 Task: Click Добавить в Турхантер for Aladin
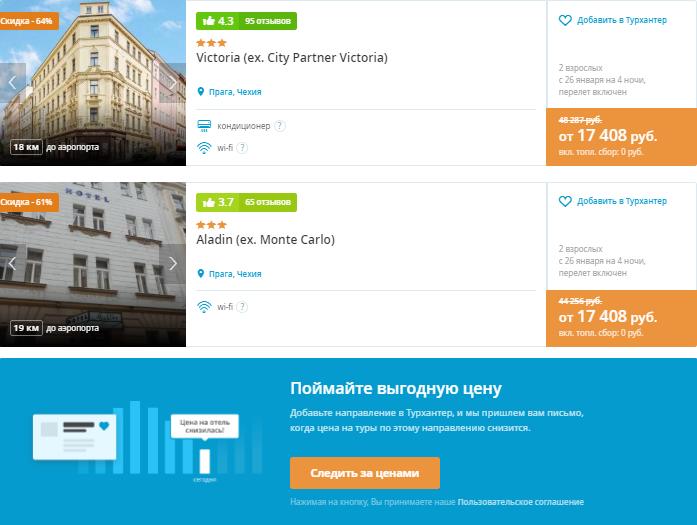pyautogui.click(x=622, y=201)
